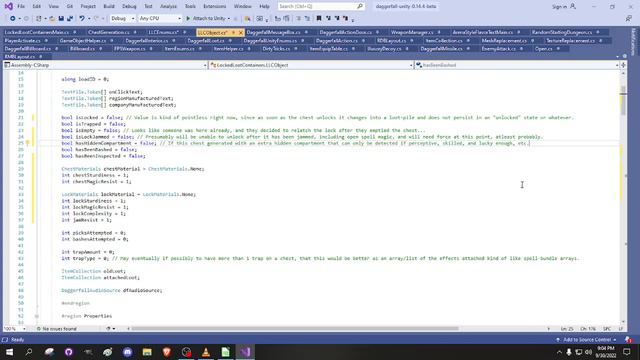Click the Find in Files toolbar icon
The height and width of the screenshot is (360, 640).
[247, 18]
